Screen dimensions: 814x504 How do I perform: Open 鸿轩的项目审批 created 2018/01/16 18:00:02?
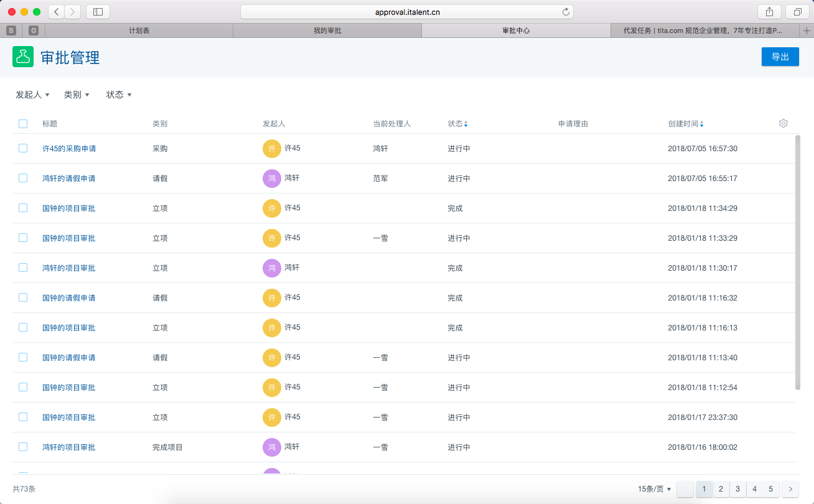[69, 447]
